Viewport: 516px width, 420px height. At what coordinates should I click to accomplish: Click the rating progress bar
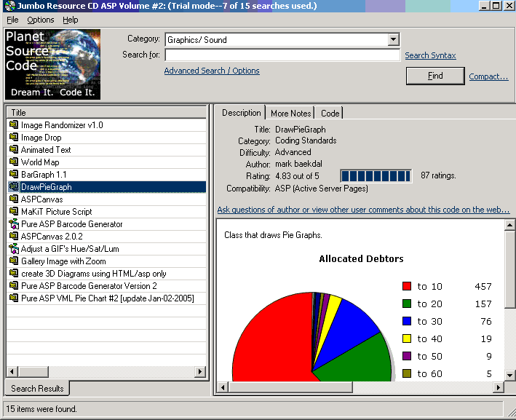pos(376,176)
